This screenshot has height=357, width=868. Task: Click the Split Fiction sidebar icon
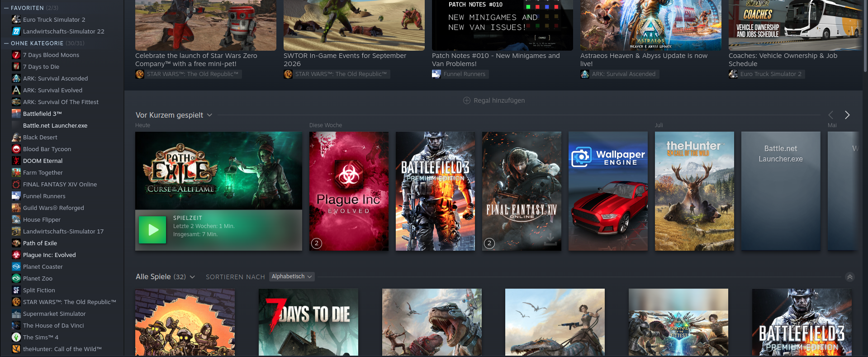[x=16, y=290]
